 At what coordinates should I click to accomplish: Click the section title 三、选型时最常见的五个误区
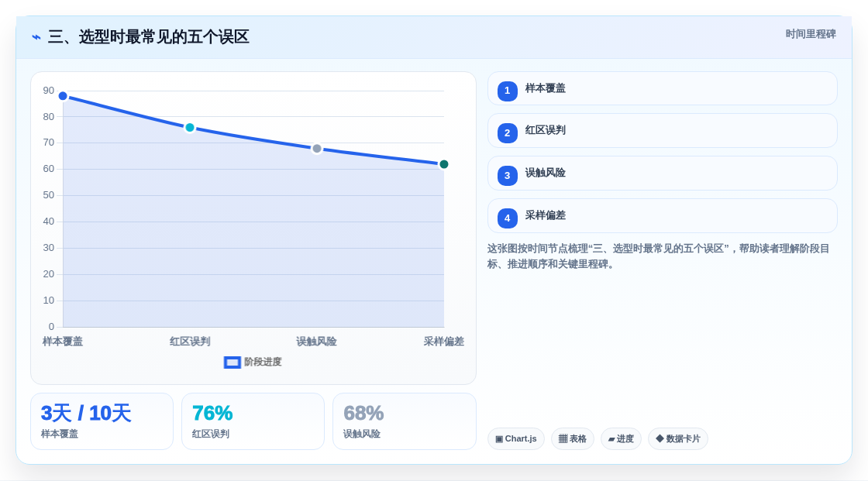coord(148,37)
